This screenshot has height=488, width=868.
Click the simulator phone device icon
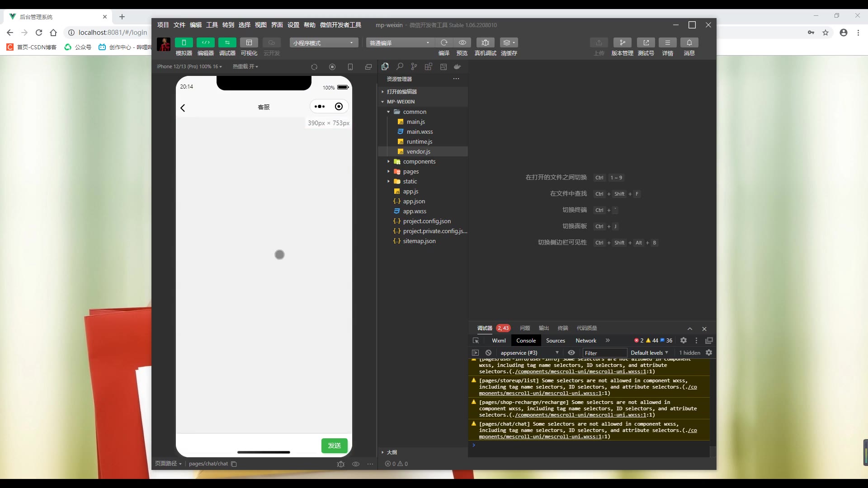[x=350, y=67]
